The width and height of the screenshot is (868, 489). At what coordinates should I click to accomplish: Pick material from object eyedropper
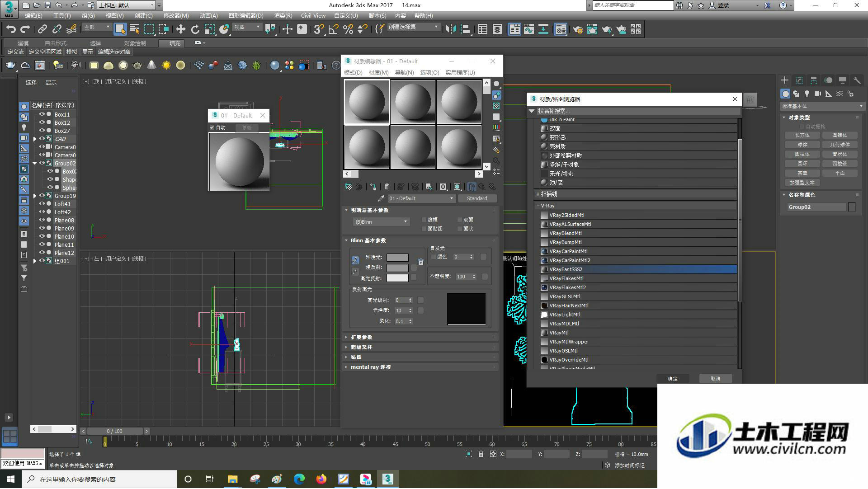381,198
